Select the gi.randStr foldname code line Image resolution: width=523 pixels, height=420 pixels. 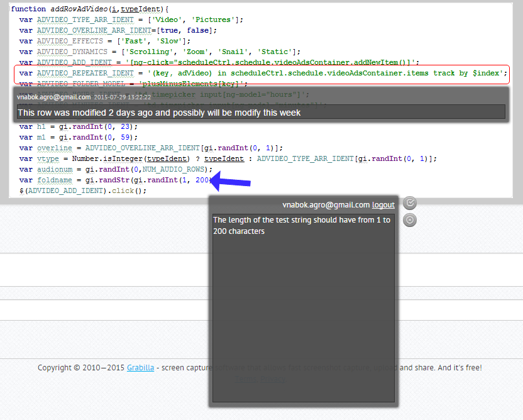coord(113,180)
